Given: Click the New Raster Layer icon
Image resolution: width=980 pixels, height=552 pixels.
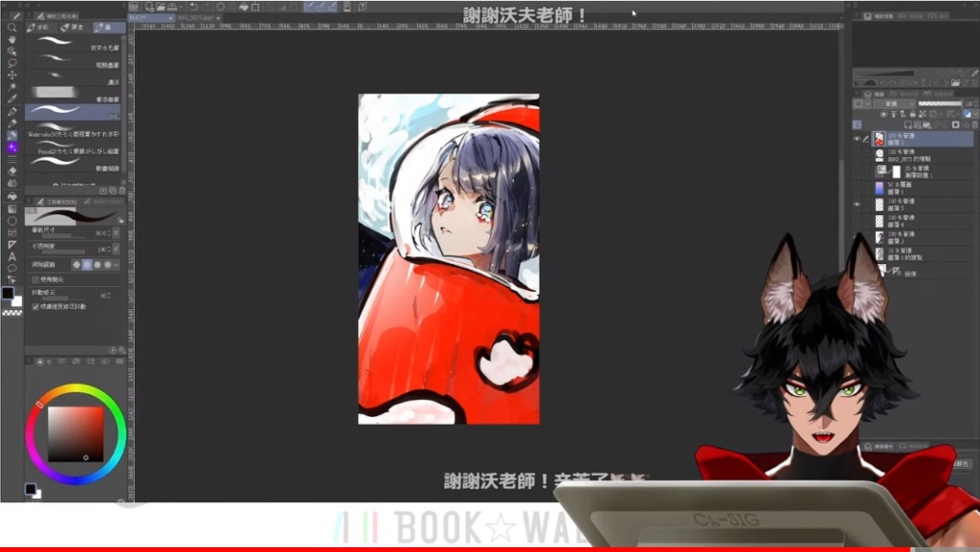Looking at the screenshot, I should [908, 125].
